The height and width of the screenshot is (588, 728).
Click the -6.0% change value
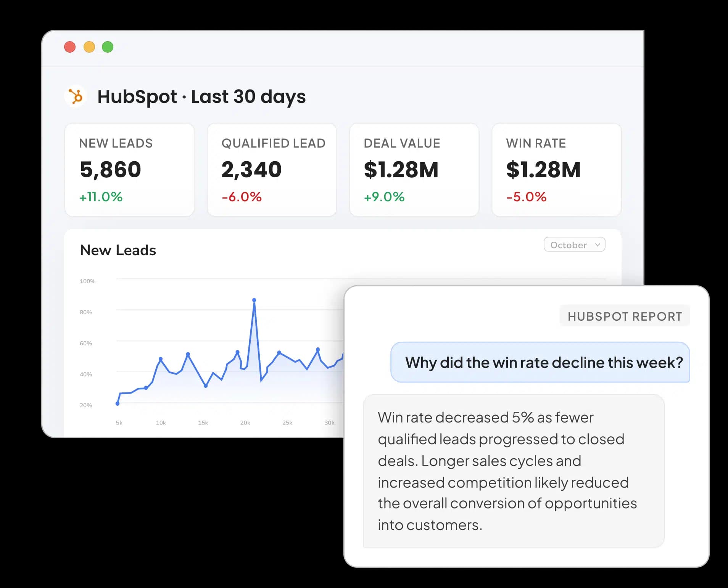click(242, 197)
